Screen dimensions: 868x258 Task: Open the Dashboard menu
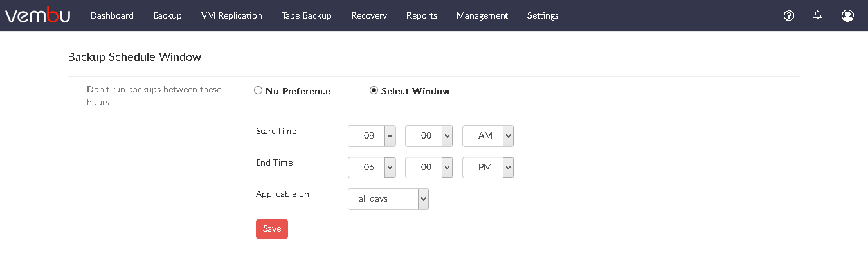click(x=112, y=15)
